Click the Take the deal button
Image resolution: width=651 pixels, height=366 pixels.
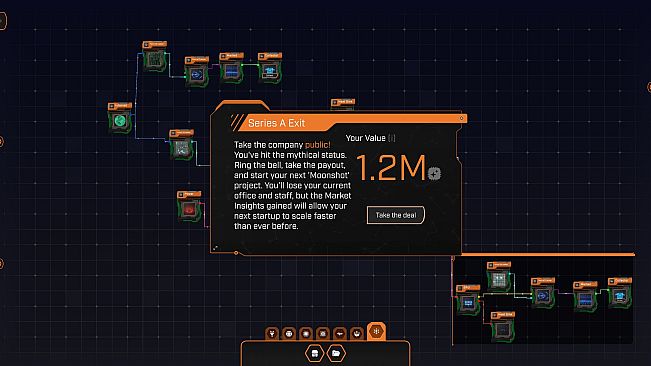pyautogui.click(x=396, y=215)
